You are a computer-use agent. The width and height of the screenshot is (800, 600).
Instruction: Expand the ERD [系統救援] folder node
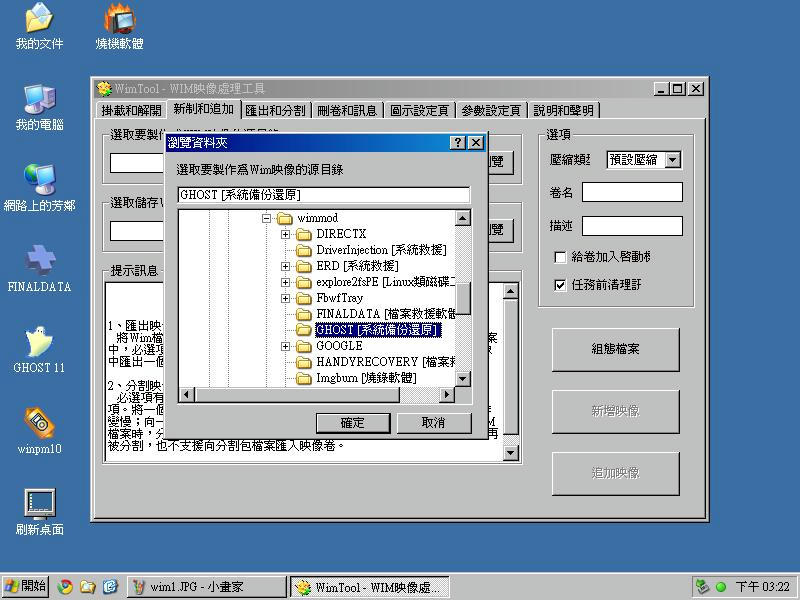point(285,266)
